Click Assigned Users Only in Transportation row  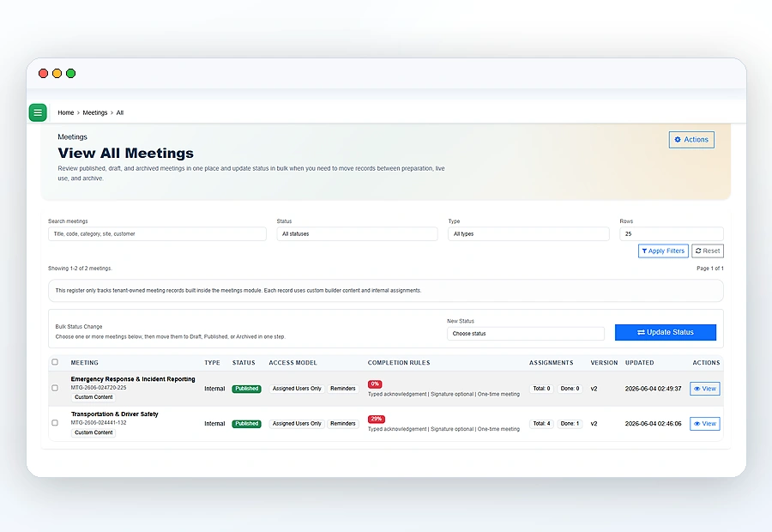click(x=297, y=424)
